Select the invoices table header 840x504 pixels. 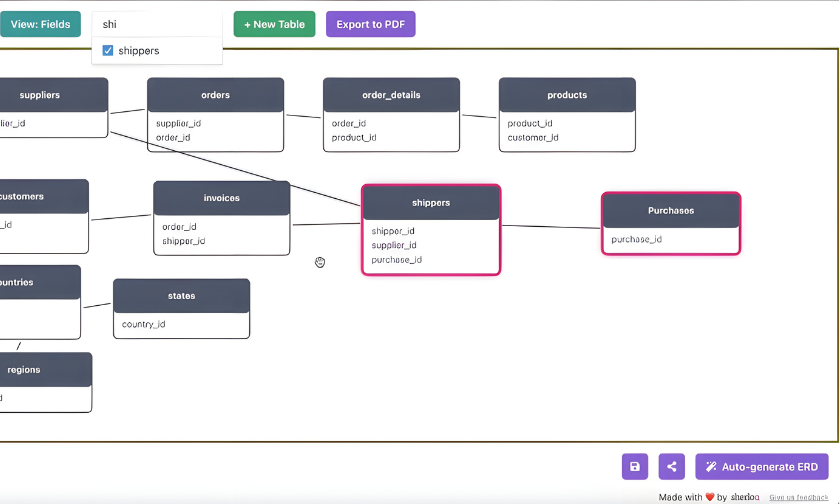coord(221,198)
